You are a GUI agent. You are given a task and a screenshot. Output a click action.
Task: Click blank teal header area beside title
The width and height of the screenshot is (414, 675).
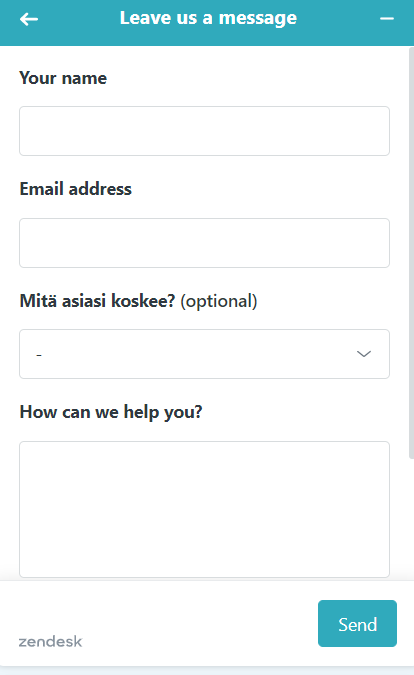click(338, 19)
